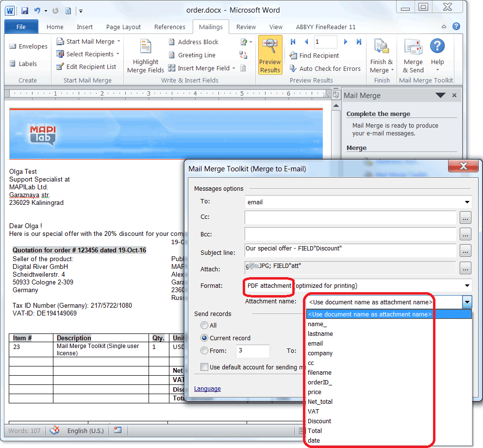The height and width of the screenshot is (448, 483).
Task: Open the ABBYY FineReader 11 tab
Action: click(x=326, y=27)
